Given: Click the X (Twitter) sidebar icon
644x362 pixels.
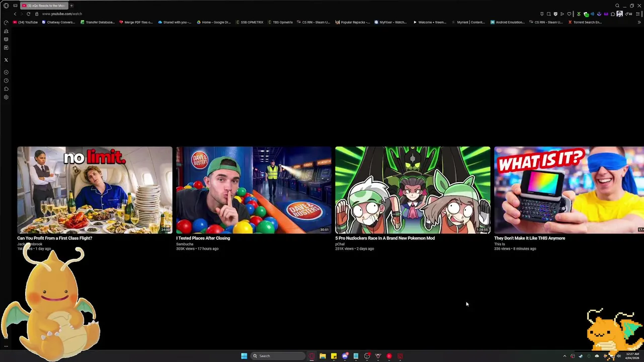Looking at the screenshot, I should click(6, 60).
